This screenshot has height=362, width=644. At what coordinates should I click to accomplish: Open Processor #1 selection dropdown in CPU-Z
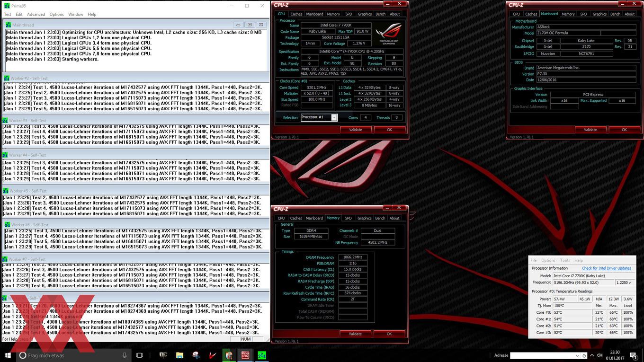point(334,117)
